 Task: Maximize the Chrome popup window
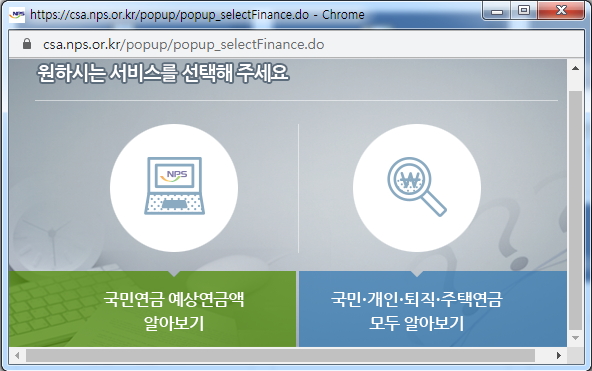click(x=524, y=11)
